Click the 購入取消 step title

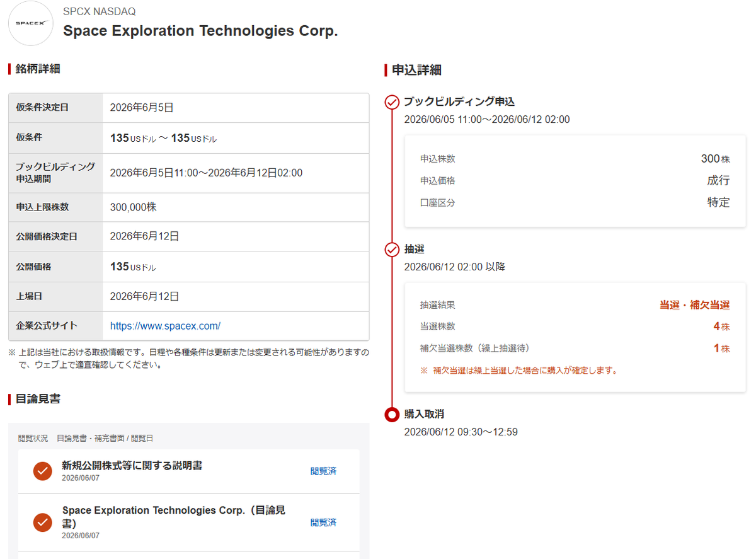pyautogui.click(x=424, y=415)
